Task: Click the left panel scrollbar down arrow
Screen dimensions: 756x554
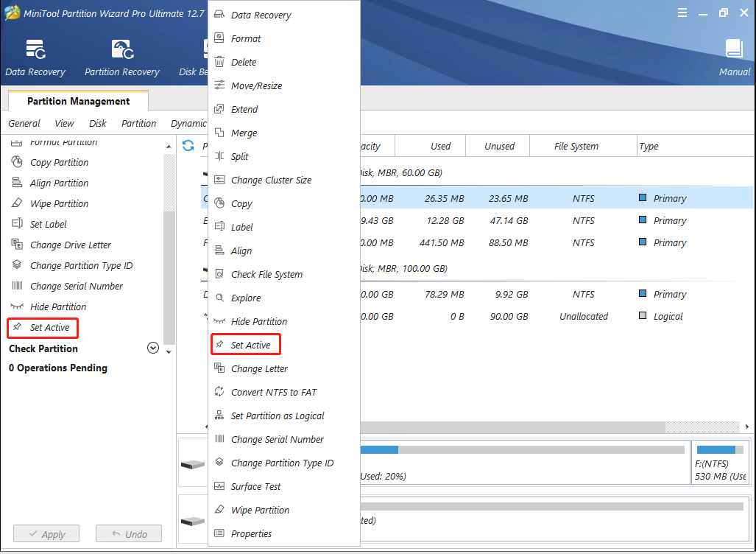Action: pyautogui.click(x=169, y=352)
